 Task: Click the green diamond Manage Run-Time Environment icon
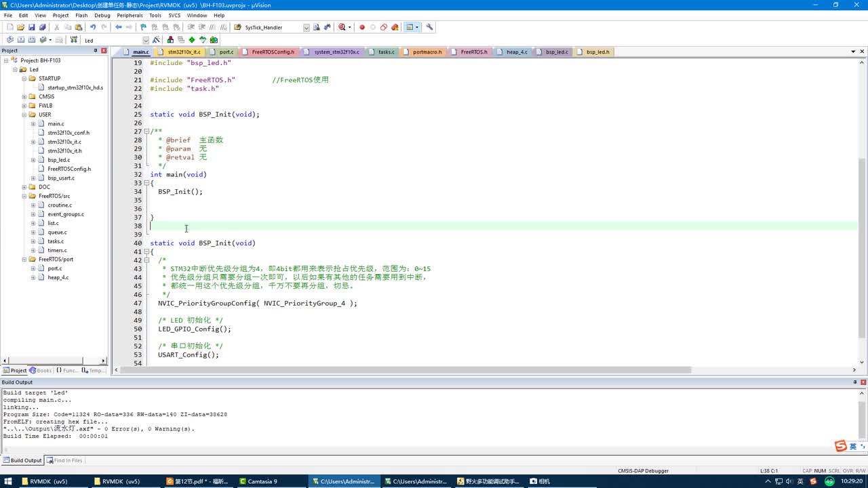(192, 40)
